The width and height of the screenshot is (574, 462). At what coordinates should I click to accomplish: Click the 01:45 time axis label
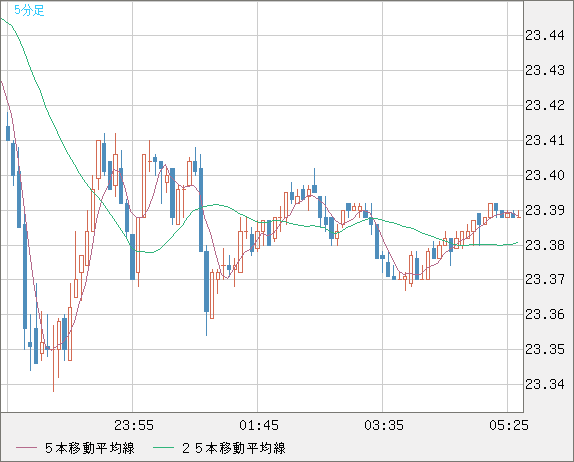(259, 425)
